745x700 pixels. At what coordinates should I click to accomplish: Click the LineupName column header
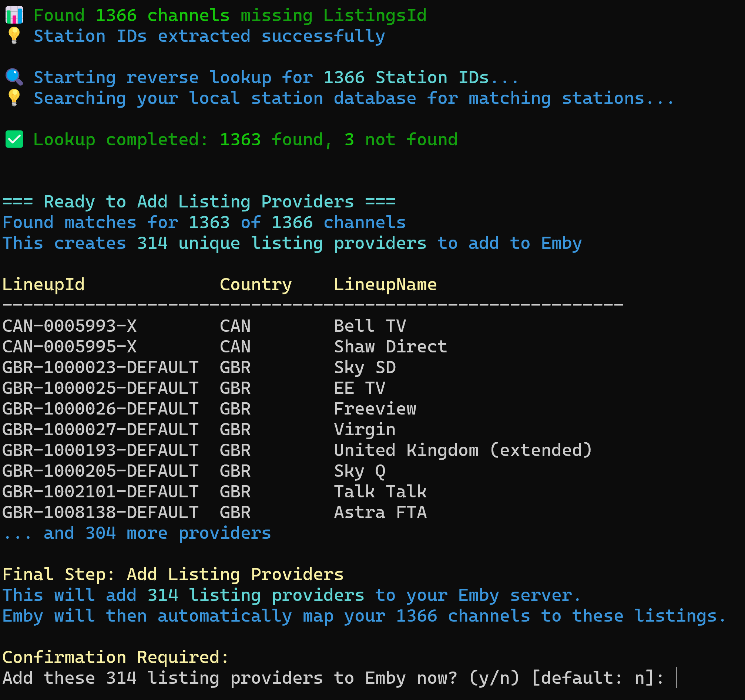click(x=385, y=285)
